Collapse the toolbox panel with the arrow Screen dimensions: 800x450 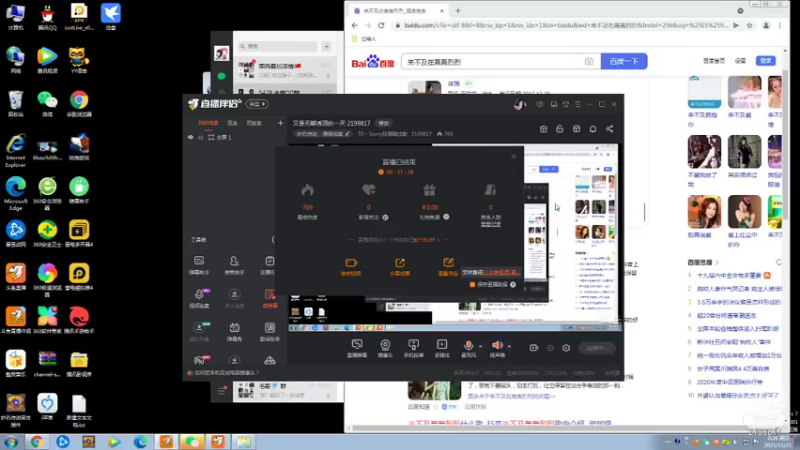(273, 239)
